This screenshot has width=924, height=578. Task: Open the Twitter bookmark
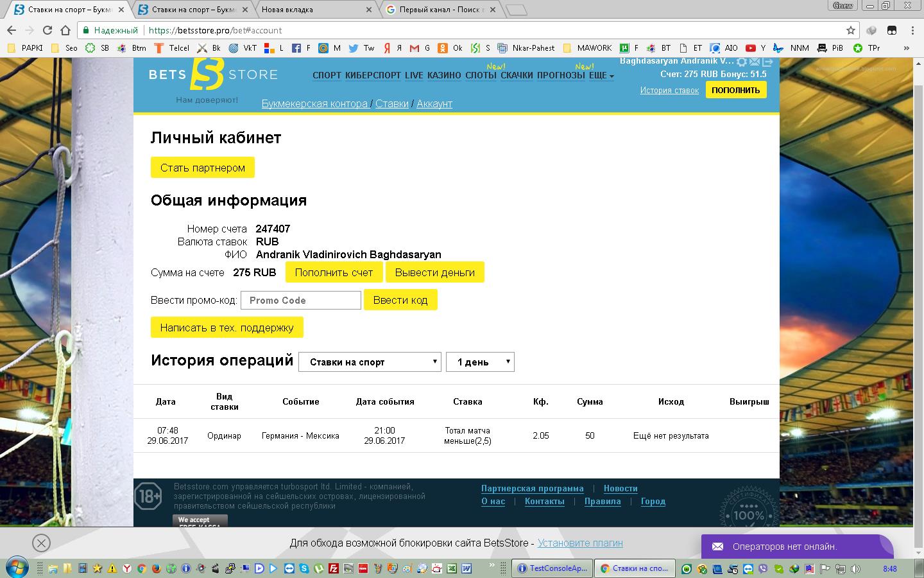click(362, 48)
